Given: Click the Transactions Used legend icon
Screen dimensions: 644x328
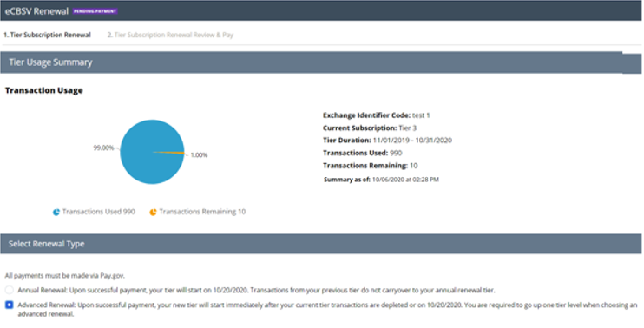Looking at the screenshot, I should [56, 213].
